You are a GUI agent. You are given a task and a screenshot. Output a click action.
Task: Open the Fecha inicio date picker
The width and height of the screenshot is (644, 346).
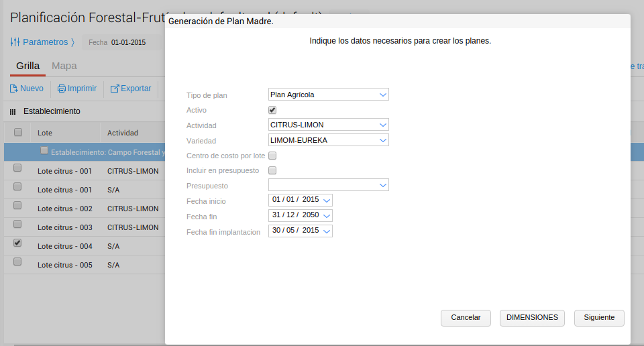pyautogui.click(x=327, y=200)
